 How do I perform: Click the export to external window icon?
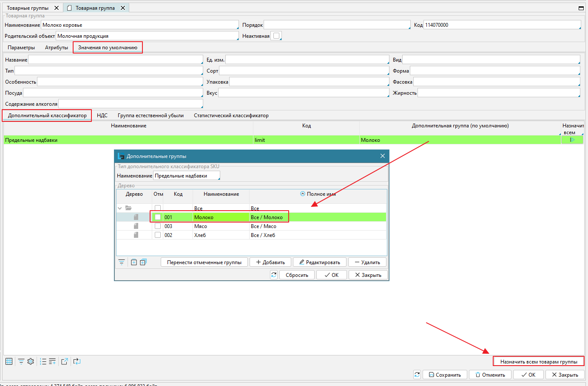coord(65,361)
